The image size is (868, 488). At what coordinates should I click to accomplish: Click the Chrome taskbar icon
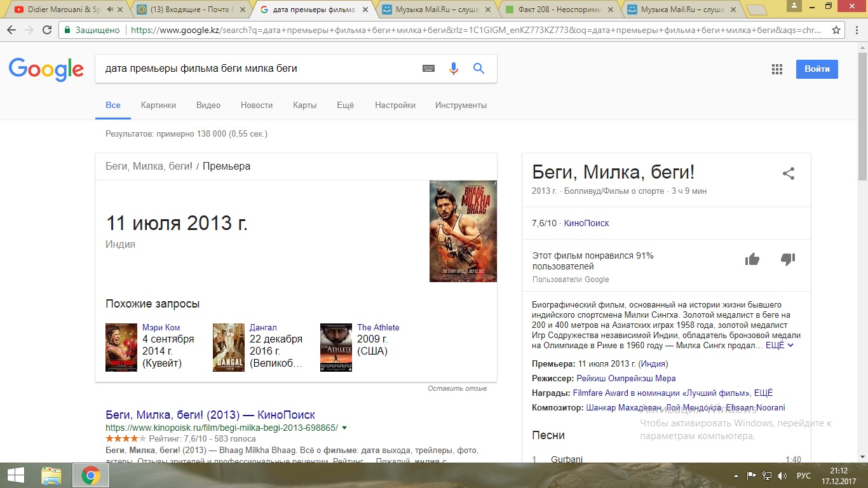click(90, 475)
